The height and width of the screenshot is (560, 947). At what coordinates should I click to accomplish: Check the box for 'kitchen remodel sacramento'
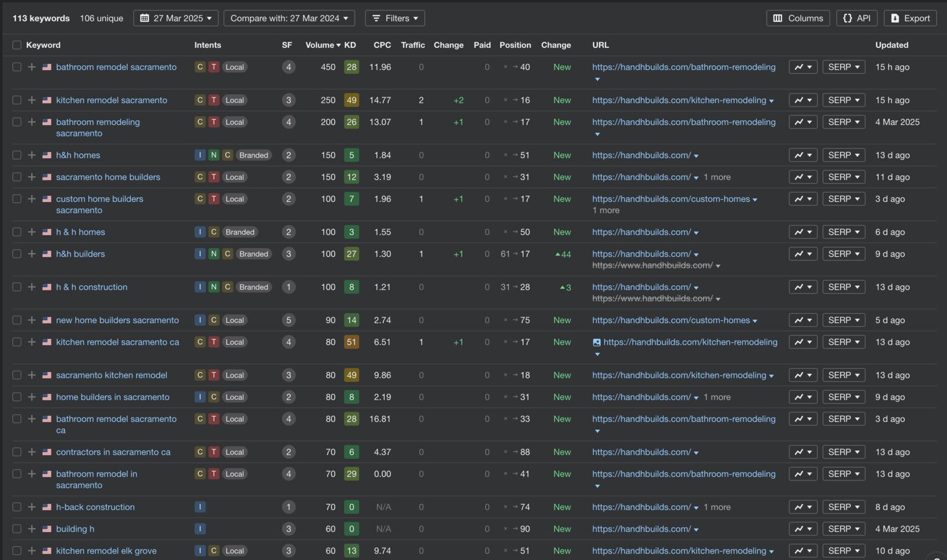tap(17, 100)
